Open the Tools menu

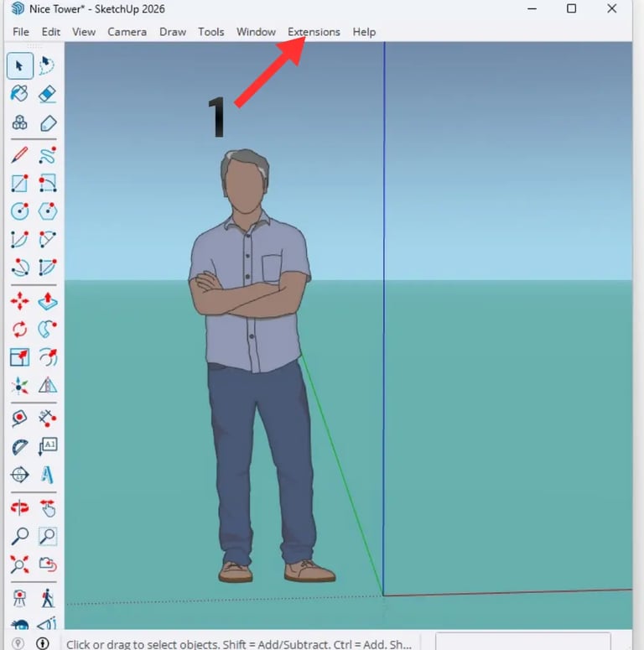(x=211, y=32)
